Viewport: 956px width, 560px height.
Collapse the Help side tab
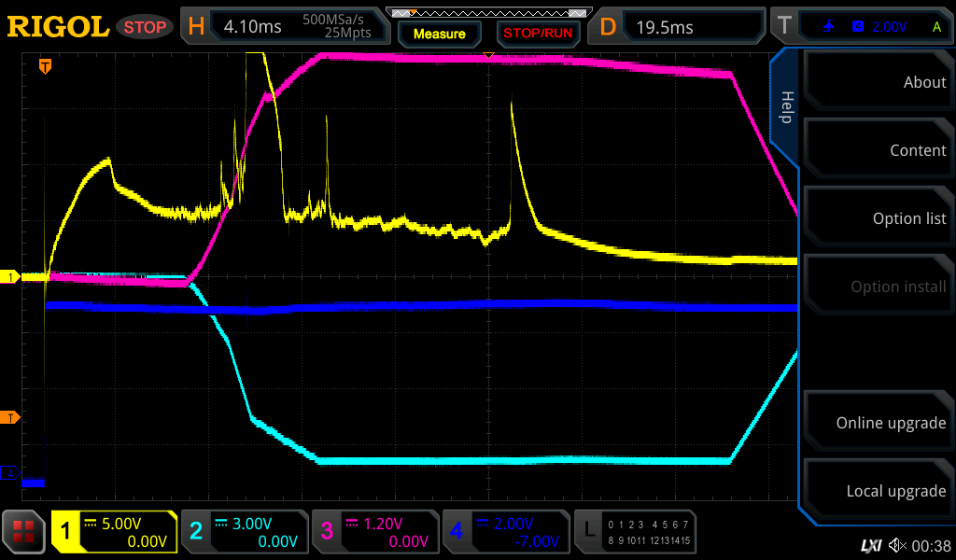(x=786, y=107)
